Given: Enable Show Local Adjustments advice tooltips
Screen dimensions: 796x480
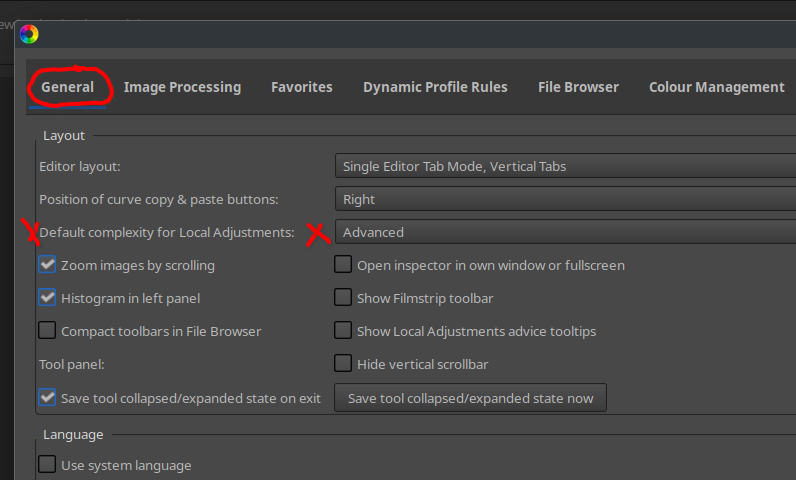Looking at the screenshot, I should (343, 331).
